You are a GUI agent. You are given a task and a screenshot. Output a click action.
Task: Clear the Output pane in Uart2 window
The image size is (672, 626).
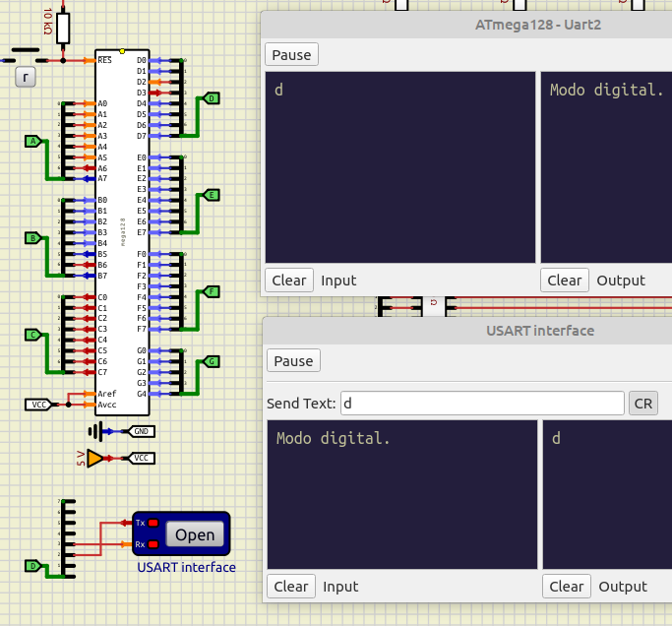pos(565,280)
